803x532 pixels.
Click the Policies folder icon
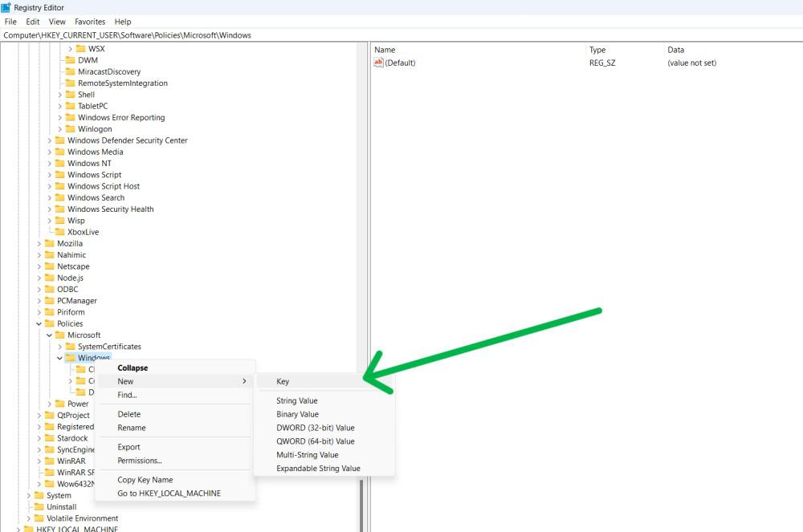tap(50, 323)
